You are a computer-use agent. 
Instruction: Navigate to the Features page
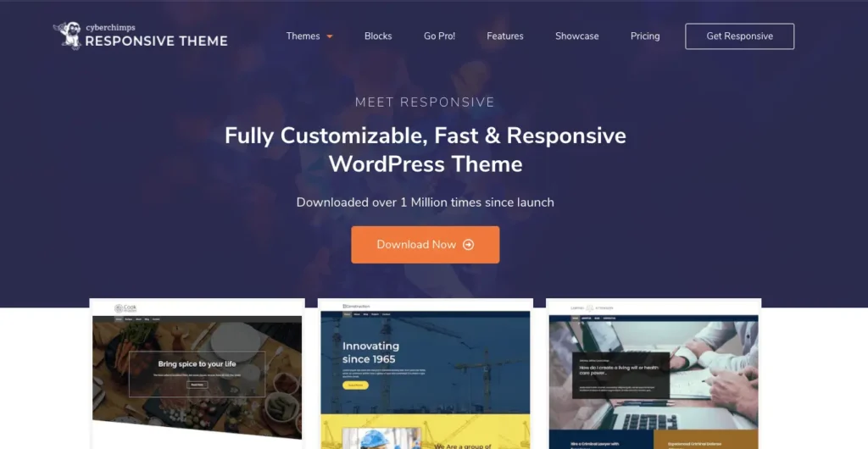(x=505, y=36)
